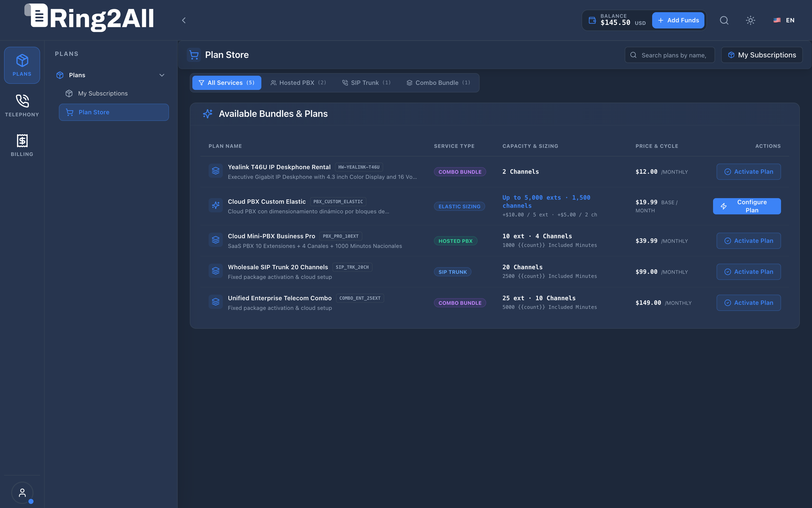The width and height of the screenshot is (812, 508).
Task: Toggle light theme sun icon
Action: [751, 21]
